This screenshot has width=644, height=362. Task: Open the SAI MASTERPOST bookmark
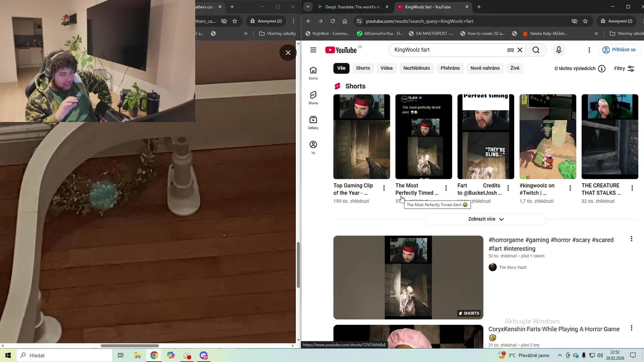(431, 34)
